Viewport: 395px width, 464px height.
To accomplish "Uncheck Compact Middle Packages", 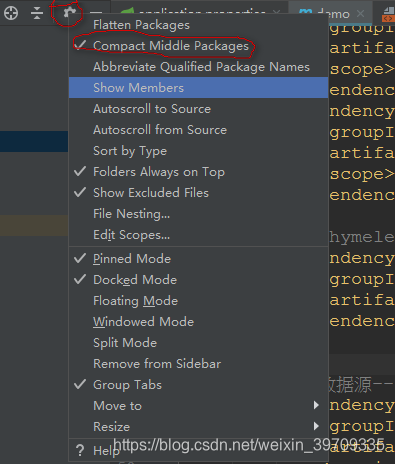I will pos(198,46).
